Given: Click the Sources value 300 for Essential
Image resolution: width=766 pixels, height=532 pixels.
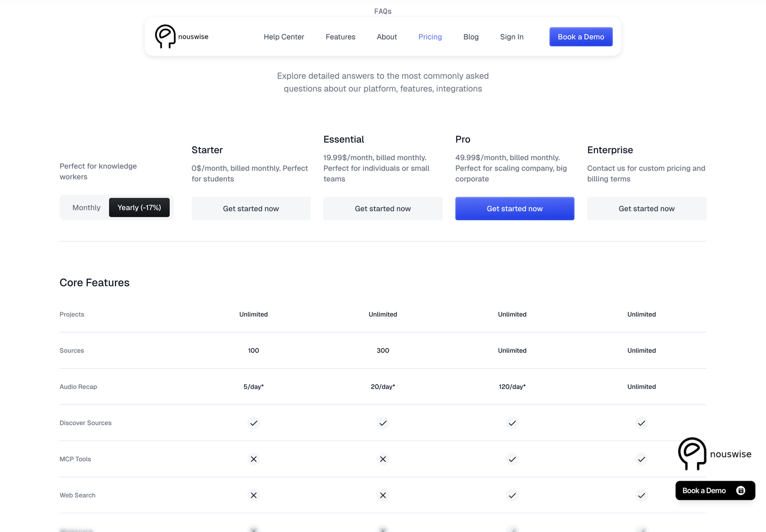Looking at the screenshot, I should [383, 351].
